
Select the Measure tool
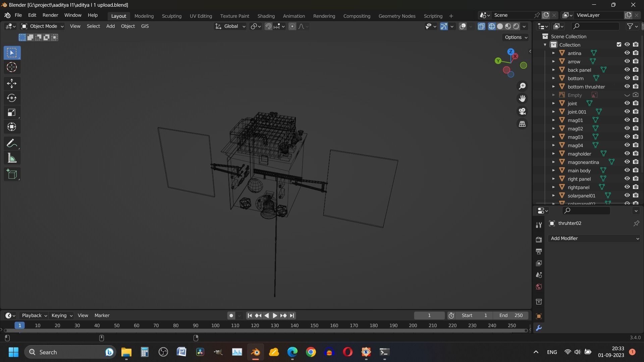[12, 158]
